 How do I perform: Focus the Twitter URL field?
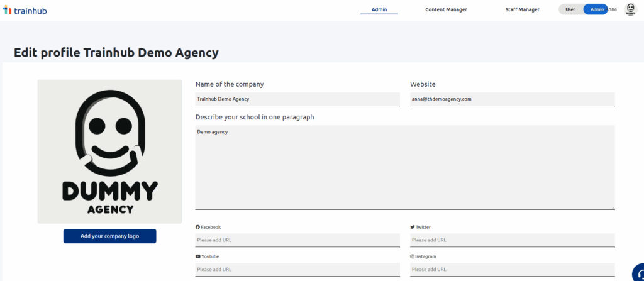(512, 240)
